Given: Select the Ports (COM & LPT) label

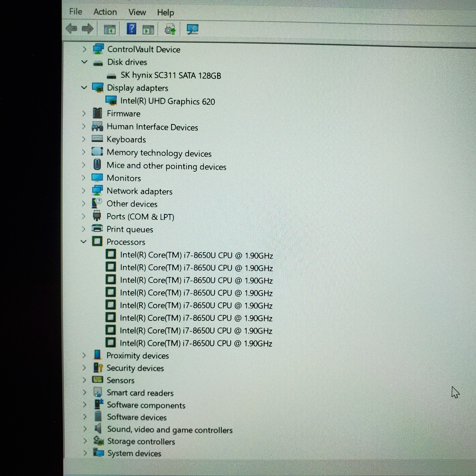Looking at the screenshot, I should click(x=140, y=217).
